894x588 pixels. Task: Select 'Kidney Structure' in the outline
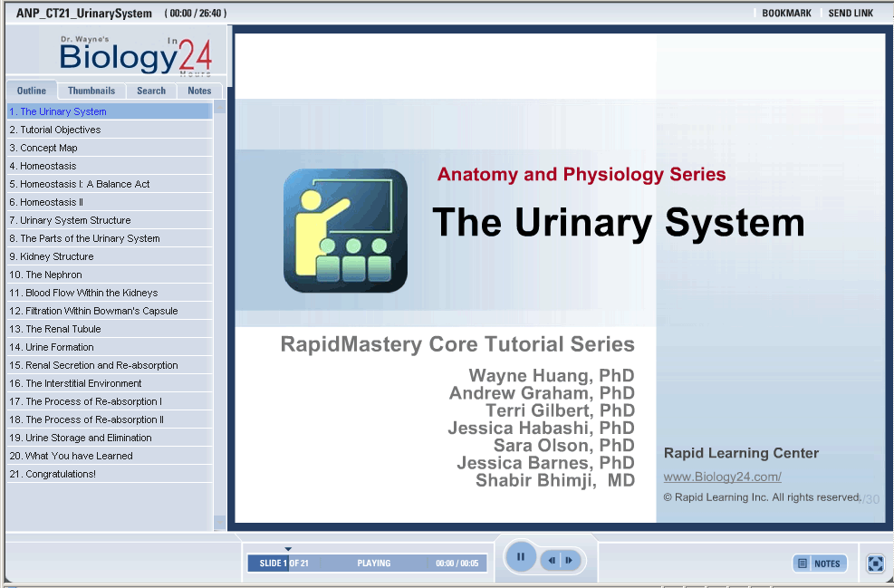coord(56,256)
